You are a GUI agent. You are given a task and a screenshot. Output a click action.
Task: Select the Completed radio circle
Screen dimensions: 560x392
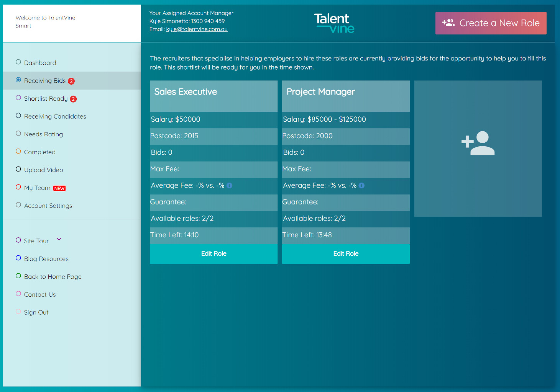(18, 151)
